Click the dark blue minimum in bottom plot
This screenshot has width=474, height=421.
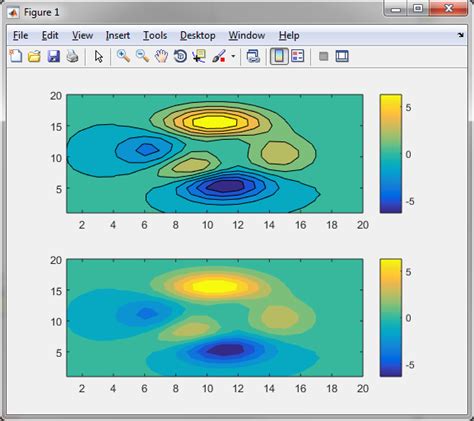click(225, 349)
